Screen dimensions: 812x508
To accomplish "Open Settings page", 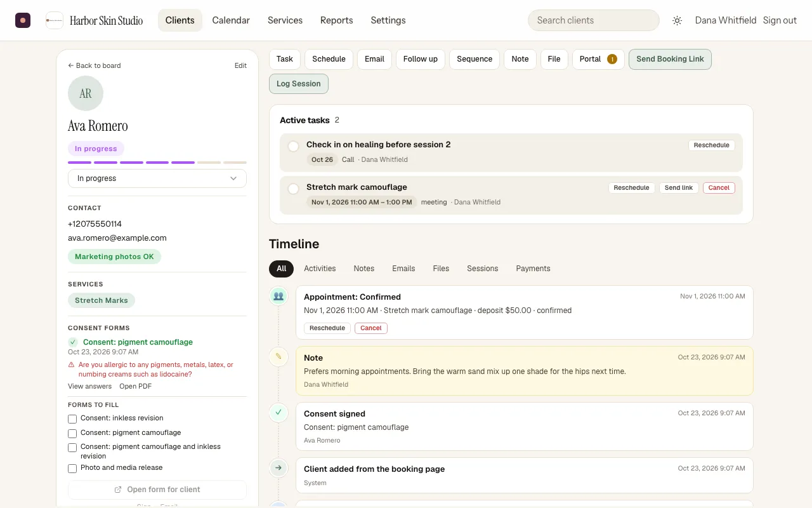I will coord(388,20).
